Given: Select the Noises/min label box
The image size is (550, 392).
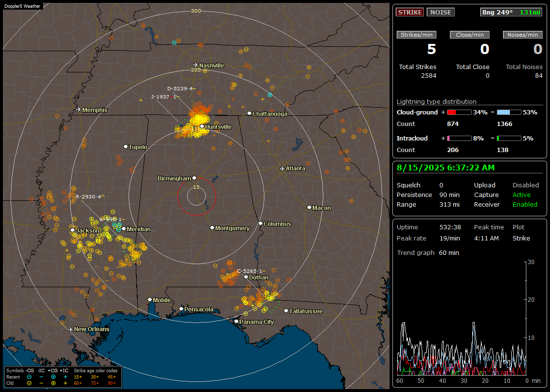Looking at the screenshot, I should 522,35.
